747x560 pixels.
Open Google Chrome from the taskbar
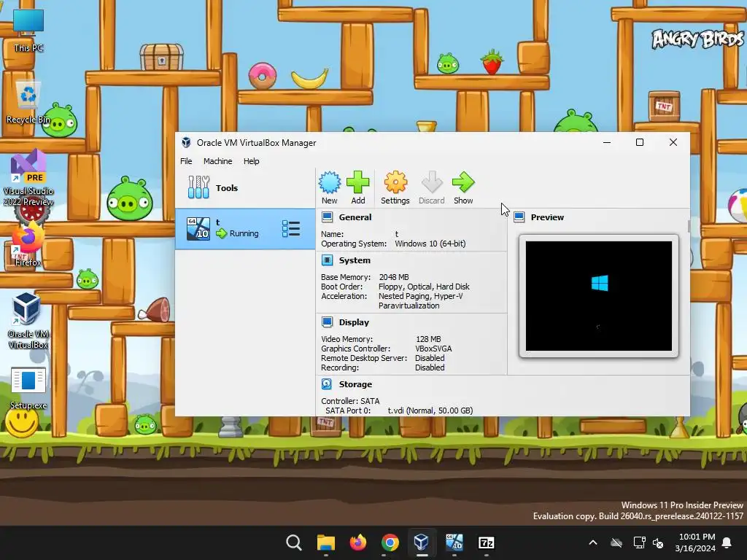390,542
